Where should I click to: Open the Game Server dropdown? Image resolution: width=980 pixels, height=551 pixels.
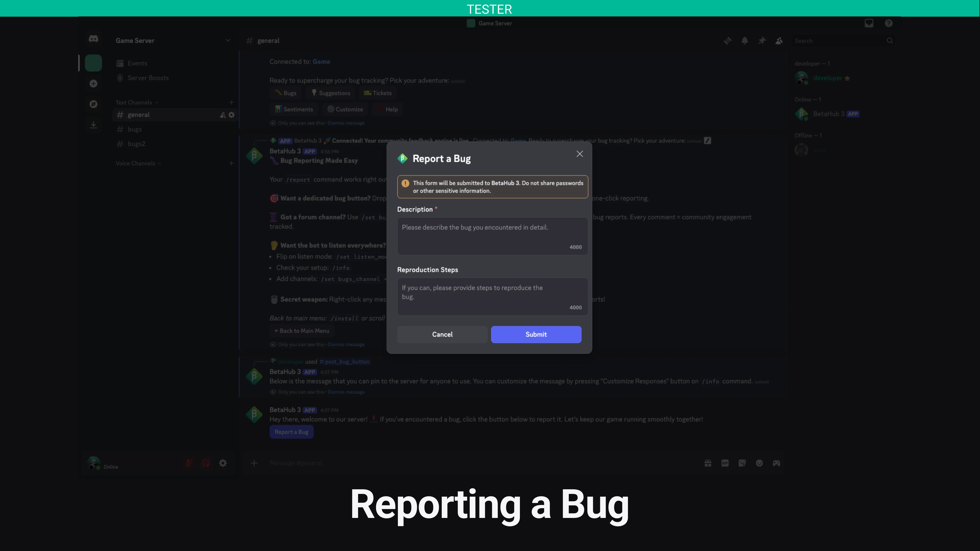coord(228,40)
